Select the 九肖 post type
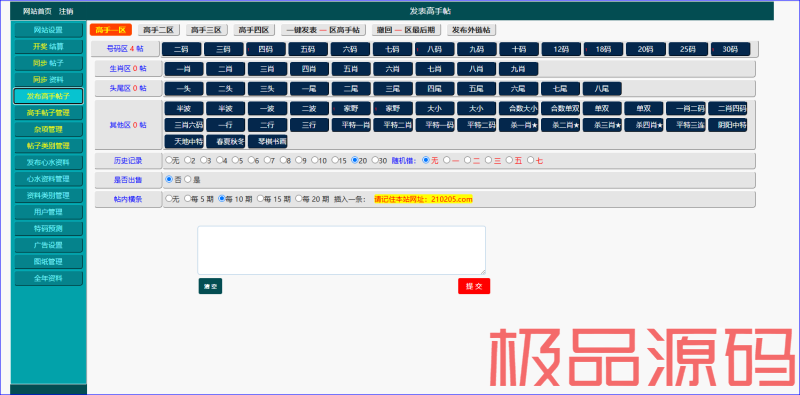The image size is (800, 395). click(518, 68)
